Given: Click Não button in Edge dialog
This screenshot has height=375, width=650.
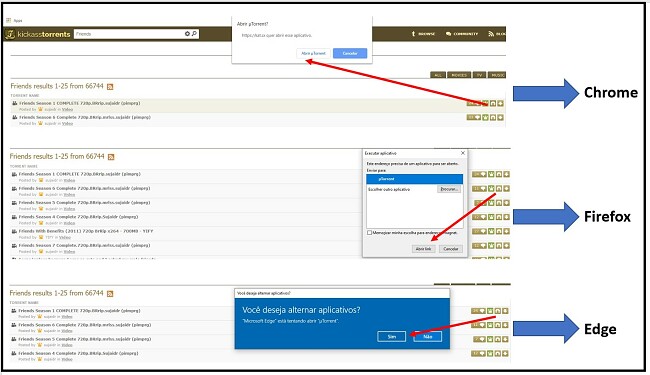Looking at the screenshot, I should tap(427, 336).
